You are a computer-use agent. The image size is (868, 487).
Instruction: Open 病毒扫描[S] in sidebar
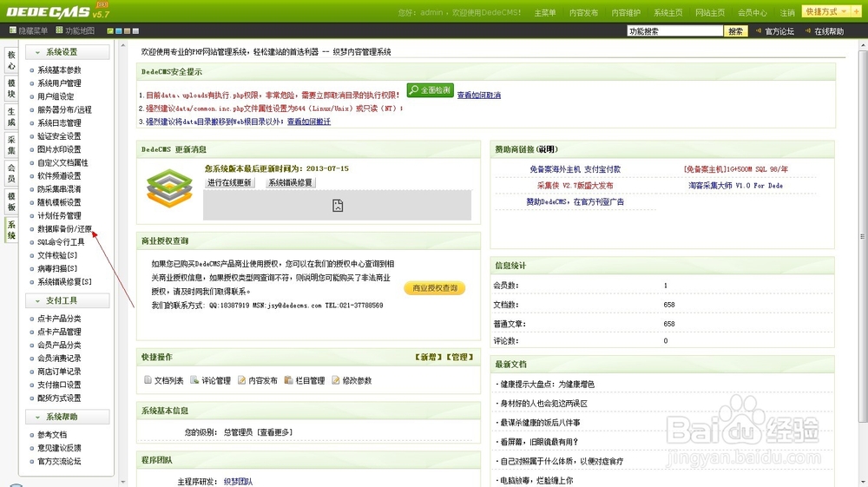pyautogui.click(x=57, y=268)
